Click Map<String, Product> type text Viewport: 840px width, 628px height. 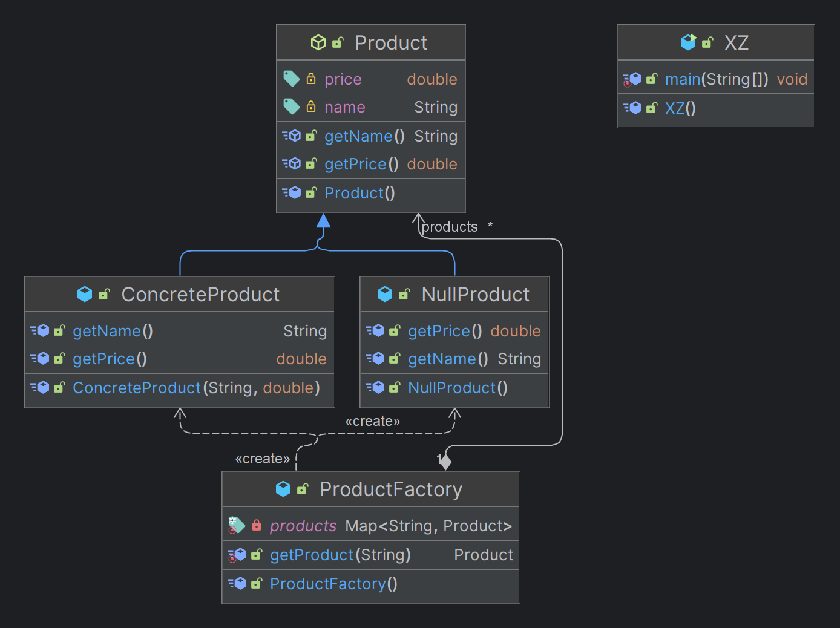(428, 526)
